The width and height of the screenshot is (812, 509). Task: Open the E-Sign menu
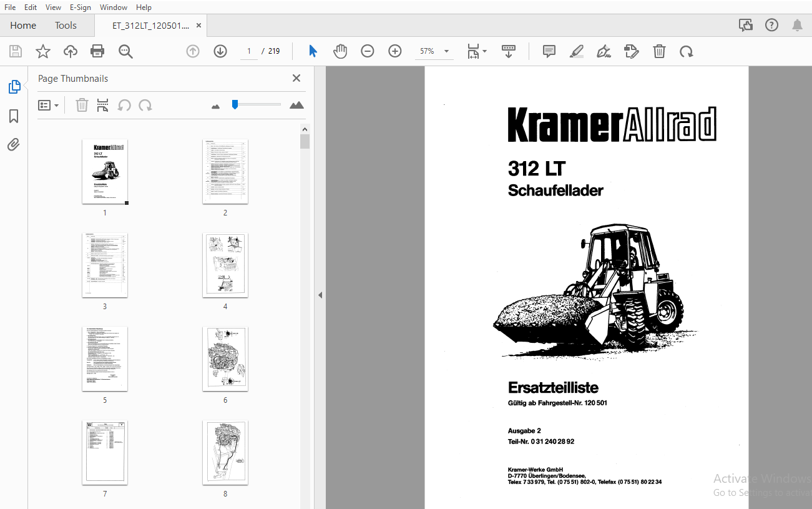81,7
